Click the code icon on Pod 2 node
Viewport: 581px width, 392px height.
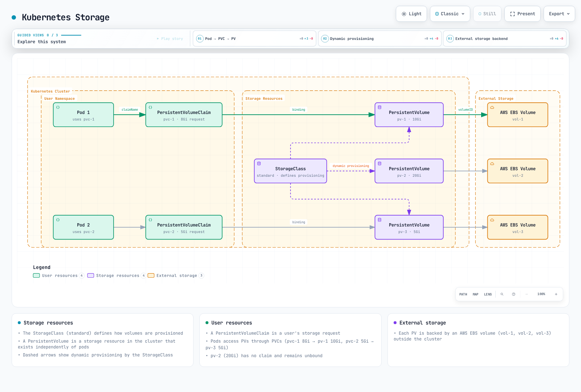pyautogui.click(x=58, y=220)
